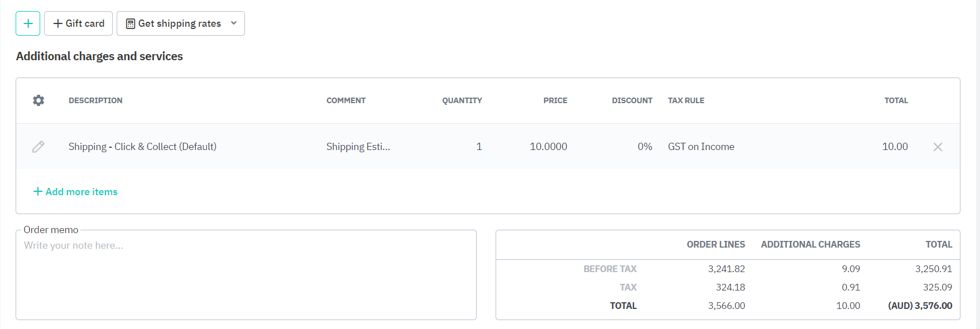Viewport: 980px width, 329px height.
Task: Open GST on Income tax rule
Action: [701, 147]
